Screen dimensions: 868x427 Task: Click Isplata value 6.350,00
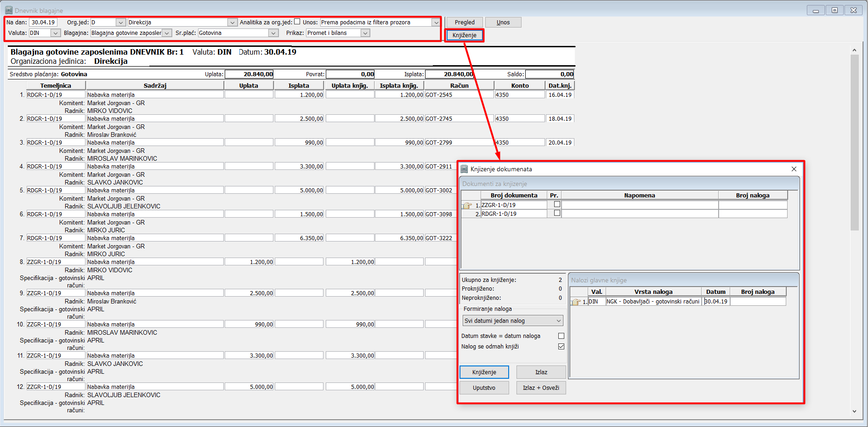point(299,238)
